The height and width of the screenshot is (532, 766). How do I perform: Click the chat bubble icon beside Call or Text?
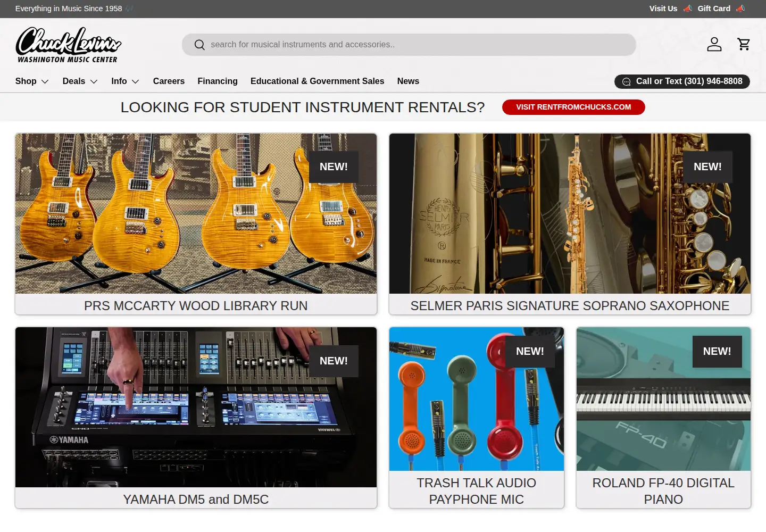pos(627,81)
